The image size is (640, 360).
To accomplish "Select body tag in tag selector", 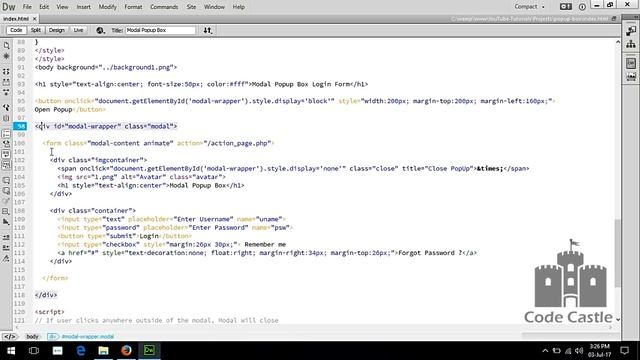I will [33, 337].
